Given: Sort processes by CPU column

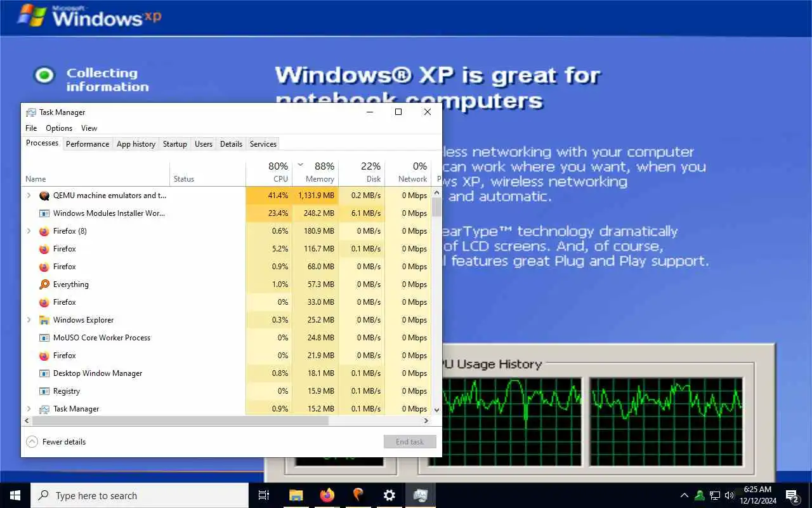Looking at the screenshot, I should (x=269, y=172).
